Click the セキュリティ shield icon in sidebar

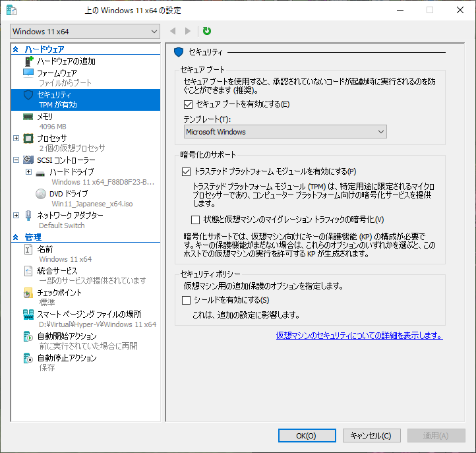(28, 95)
